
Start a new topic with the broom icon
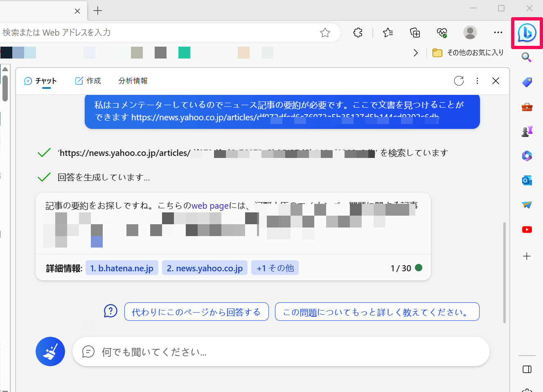point(50,351)
